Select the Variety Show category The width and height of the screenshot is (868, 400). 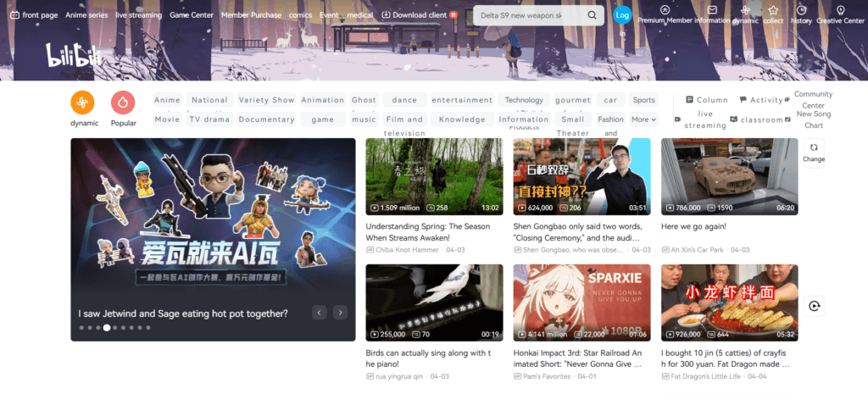(267, 100)
